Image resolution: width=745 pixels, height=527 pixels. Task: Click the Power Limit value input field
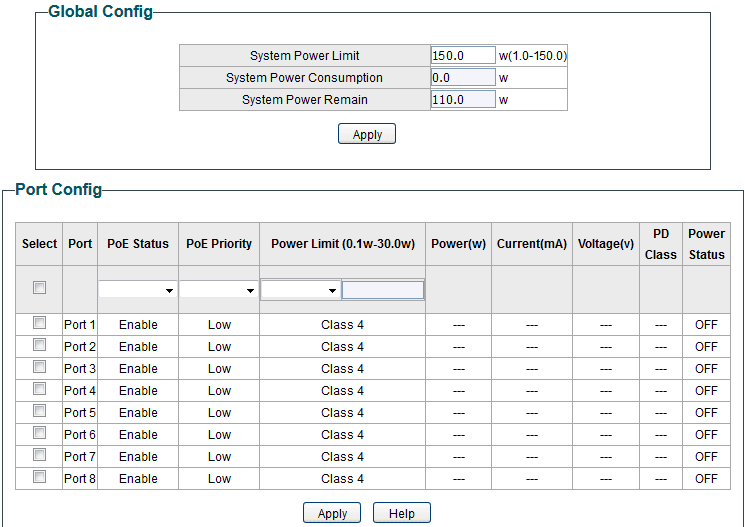point(382,290)
